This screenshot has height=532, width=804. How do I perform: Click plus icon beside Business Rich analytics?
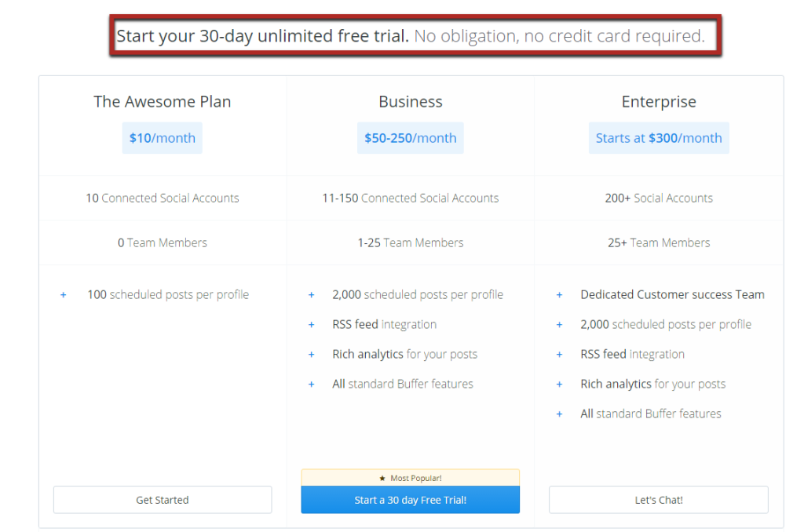click(311, 354)
